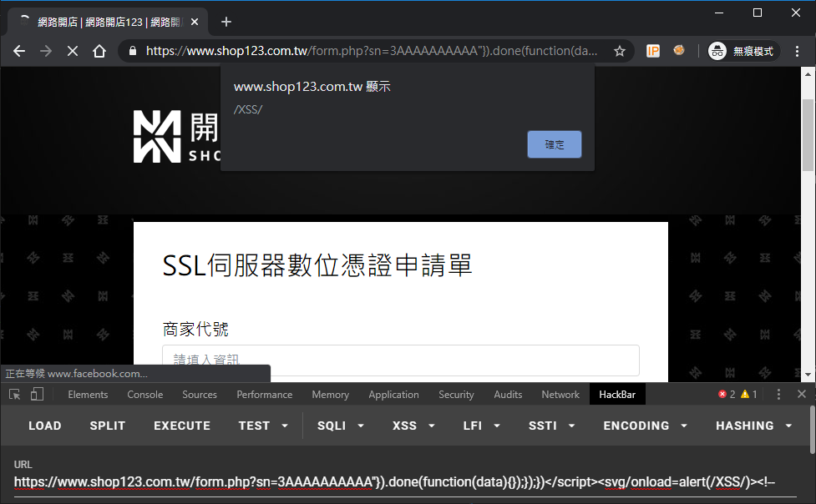816x504 pixels.
Task: View site security lock info
Action: [133, 51]
